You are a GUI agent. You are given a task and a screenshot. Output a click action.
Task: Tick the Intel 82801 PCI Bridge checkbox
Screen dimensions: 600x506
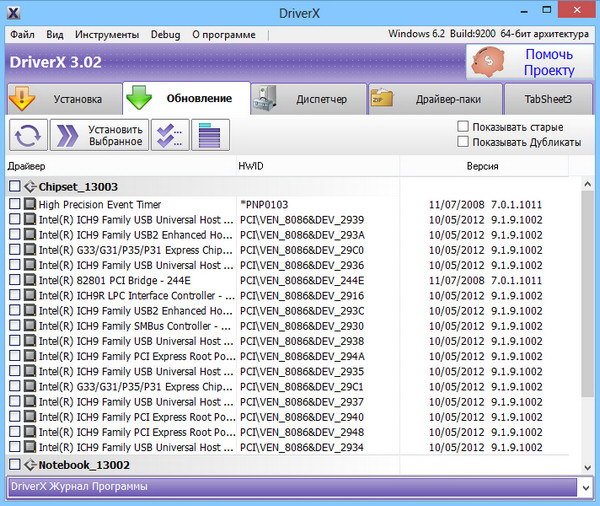(14, 281)
